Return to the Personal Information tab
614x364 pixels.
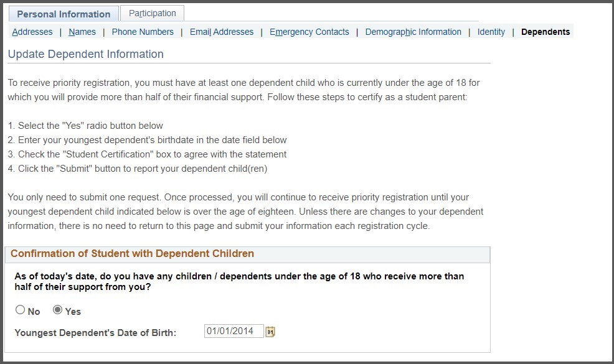(x=63, y=14)
